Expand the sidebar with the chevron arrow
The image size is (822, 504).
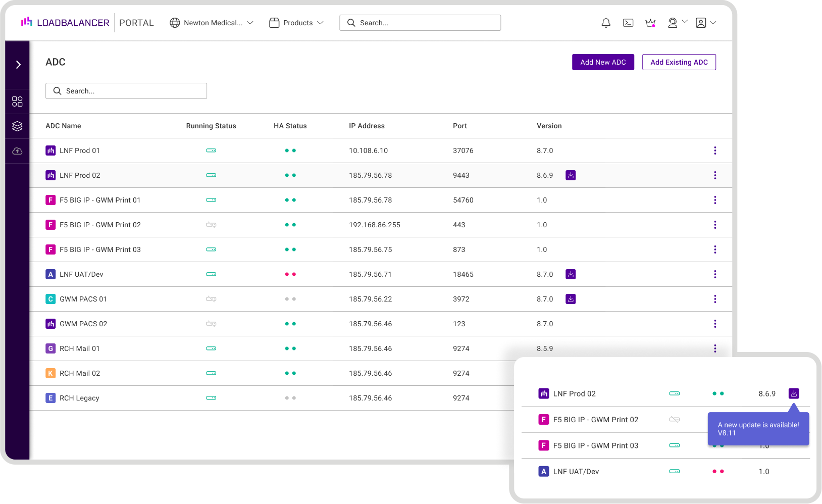pyautogui.click(x=18, y=65)
